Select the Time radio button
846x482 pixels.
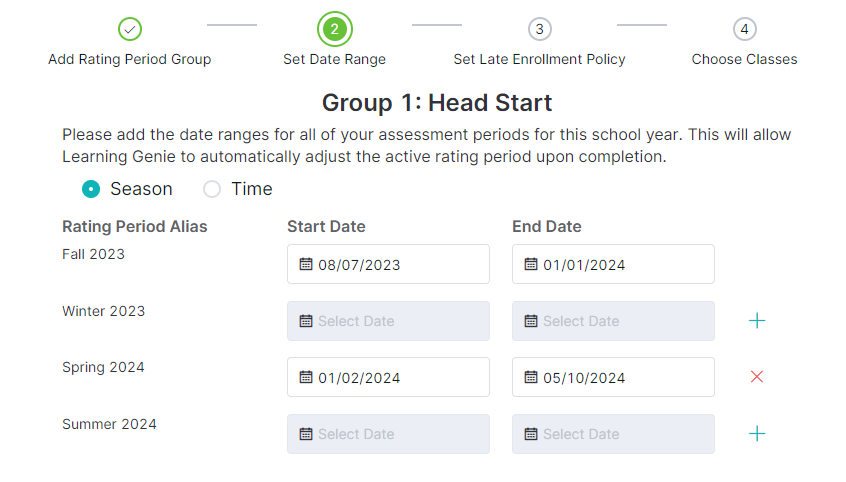[x=212, y=189]
